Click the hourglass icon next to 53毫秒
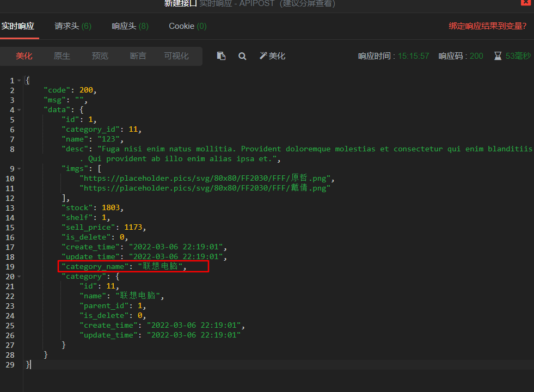Viewport: 534px width, 392px height. 499,56
